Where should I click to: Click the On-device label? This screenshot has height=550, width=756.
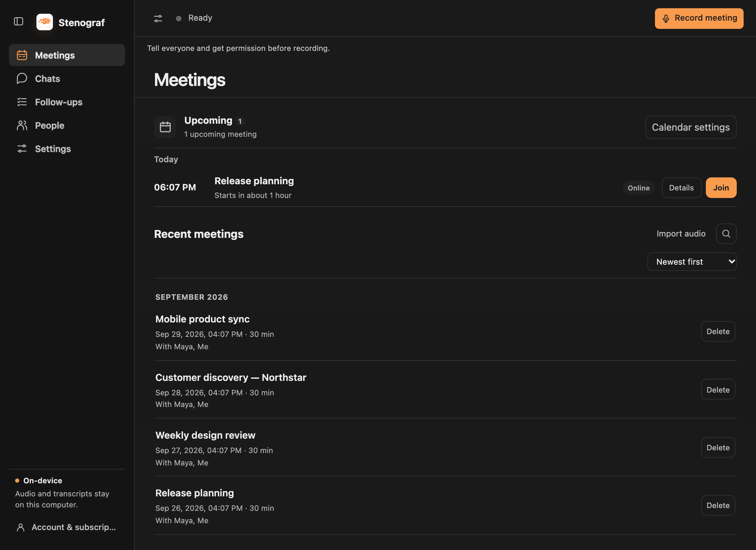(43, 481)
